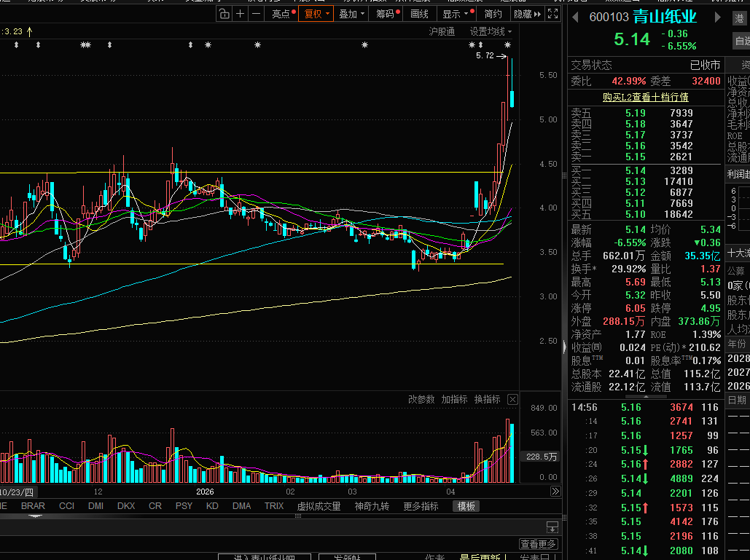This screenshot has height=560, width=750.
Task: Click the 画线 drawing tool button
Action: (419, 14)
